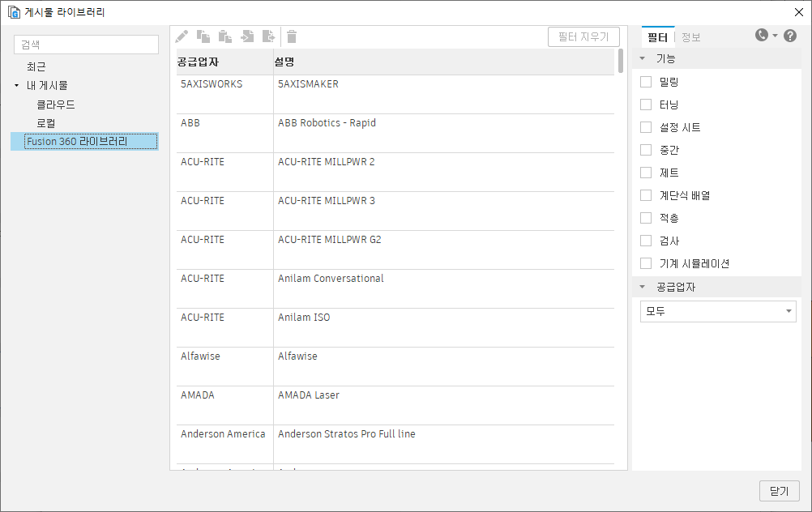The height and width of the screenshot is (512, 812).
Task: Click the 검색 search field
Action: pyautogui.click(x=86, y=45)
